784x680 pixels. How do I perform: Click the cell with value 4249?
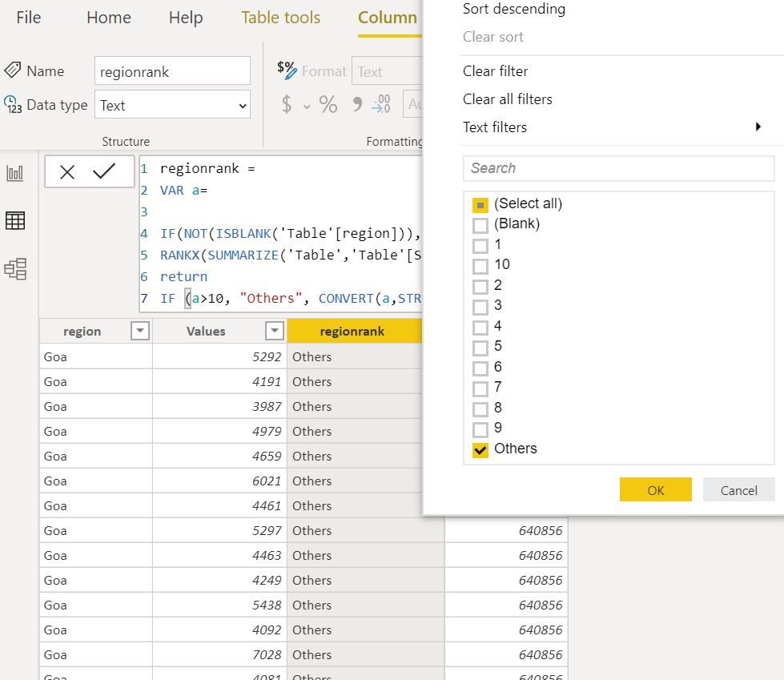pos(219,580)
